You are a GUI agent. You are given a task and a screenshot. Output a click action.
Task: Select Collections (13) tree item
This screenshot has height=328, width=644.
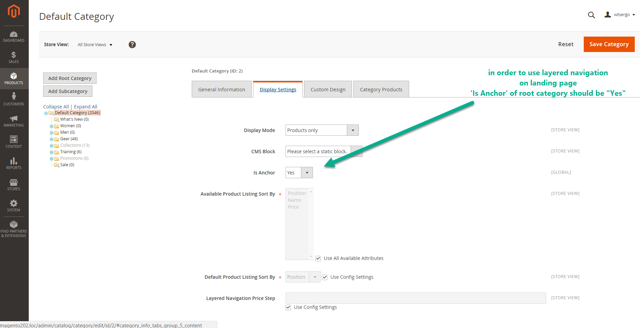click(x=75, y=145)
